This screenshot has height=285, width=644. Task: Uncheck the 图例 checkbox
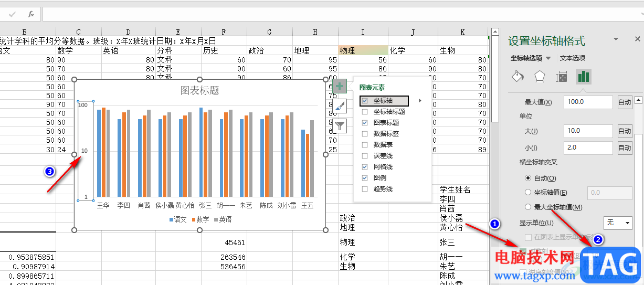(x=365, y=178)
